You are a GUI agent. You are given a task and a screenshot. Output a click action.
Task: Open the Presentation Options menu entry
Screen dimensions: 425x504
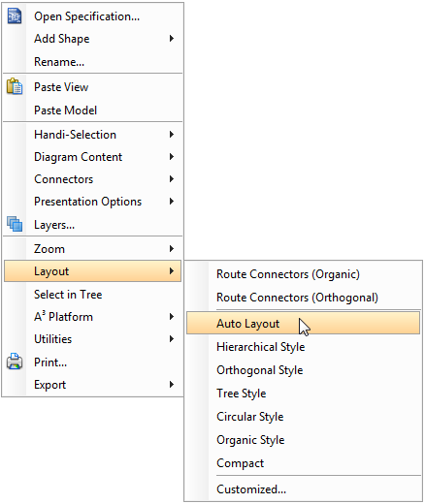click(92, 202)
